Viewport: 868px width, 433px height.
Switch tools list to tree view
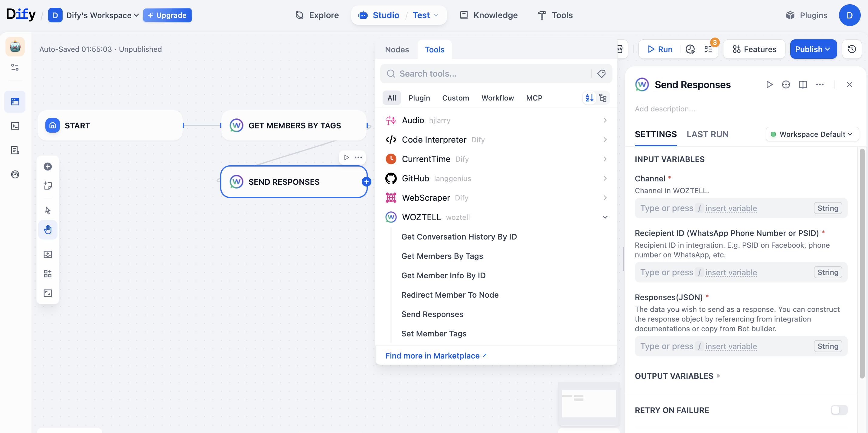point(603,98)
